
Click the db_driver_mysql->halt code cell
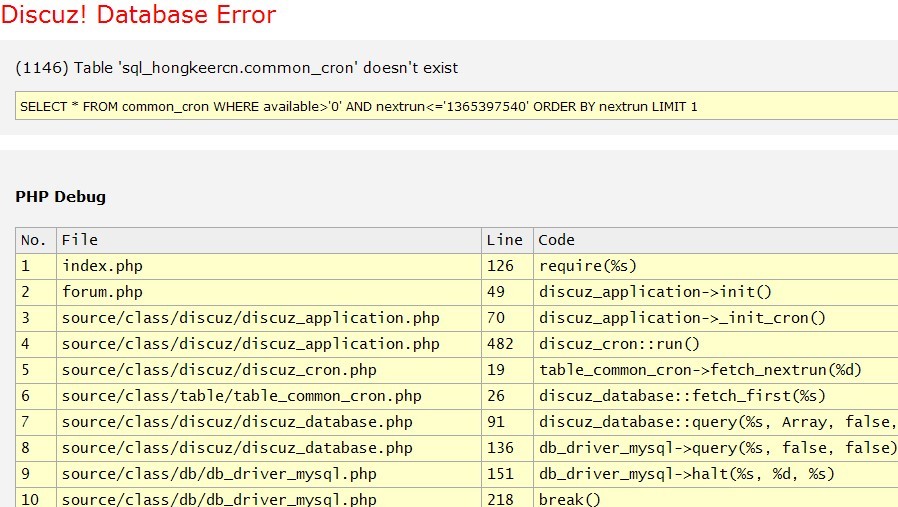[716, 474]
